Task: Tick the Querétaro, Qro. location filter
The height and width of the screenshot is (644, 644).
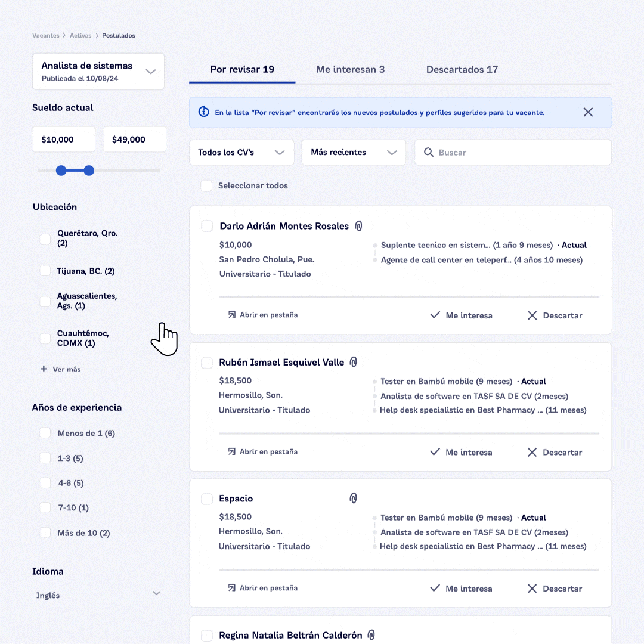Action: 45,239
